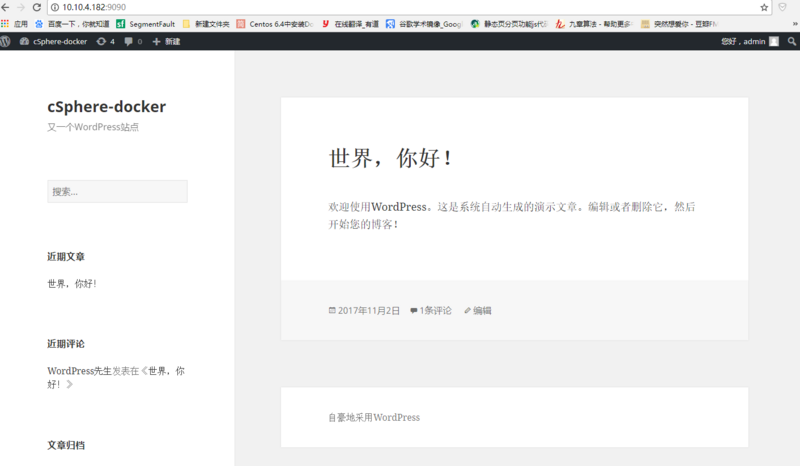The height and width of the screenshot is (466, 800).
Task: Expand the bookmarks overflow chevron
Action: [x=795, y=24]
